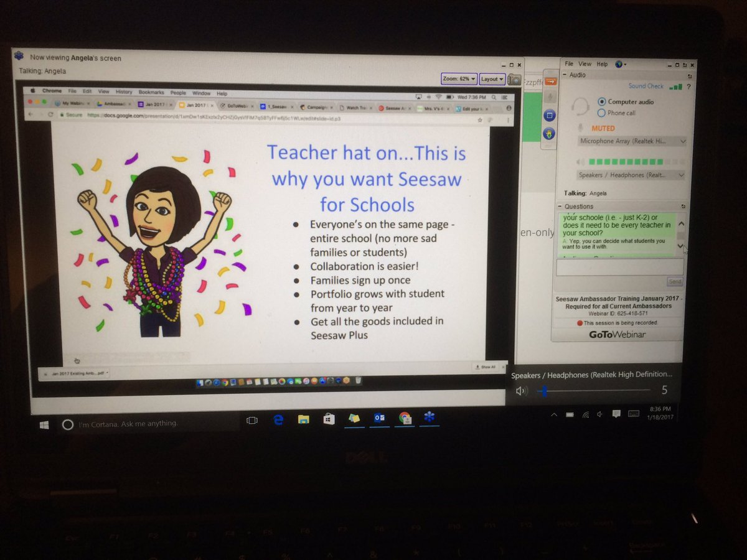Undock the Audio pane
This screenshot has width=747, height=560.
689,75
